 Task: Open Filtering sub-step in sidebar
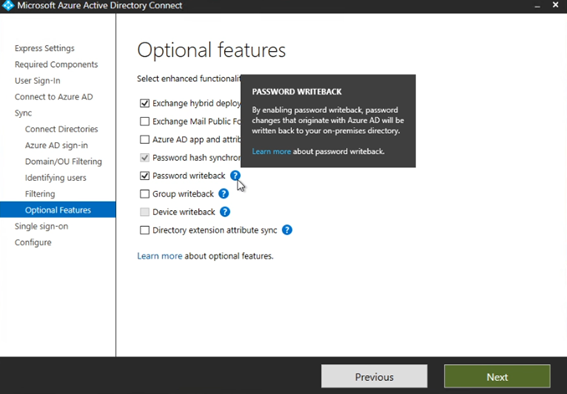click(40, 194)
